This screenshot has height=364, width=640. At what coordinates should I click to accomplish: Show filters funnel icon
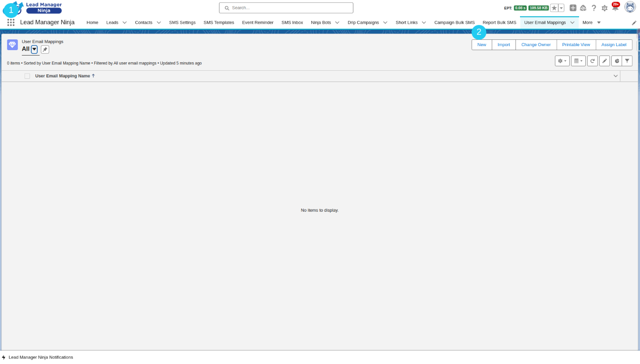tap(627, 61)
